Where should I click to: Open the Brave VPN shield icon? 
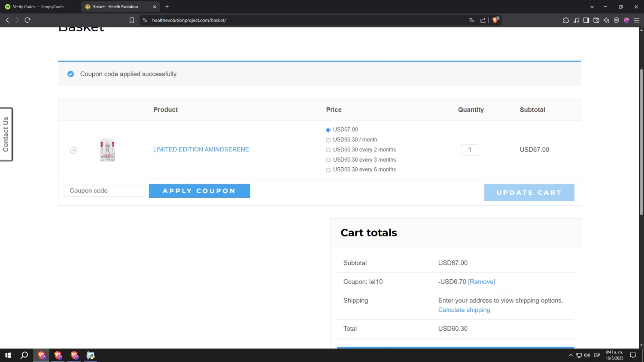coord(617,20)
